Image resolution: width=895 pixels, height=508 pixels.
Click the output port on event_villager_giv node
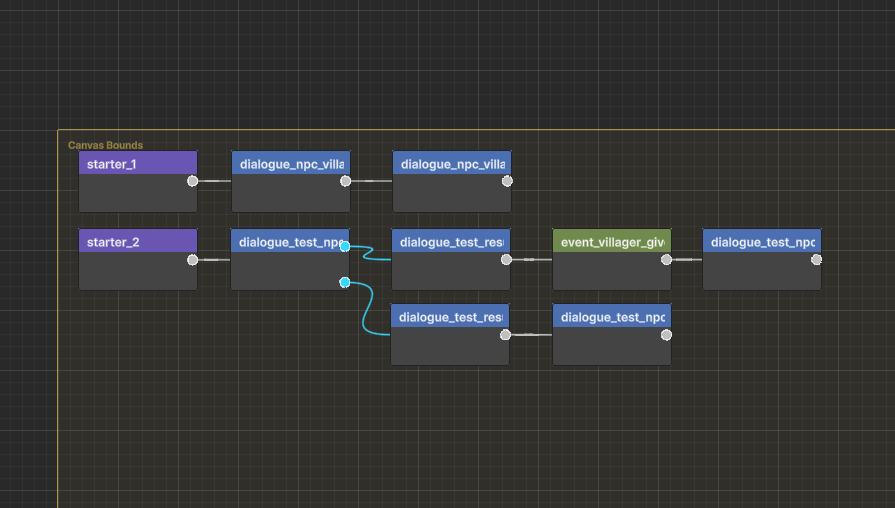point(666,260)
